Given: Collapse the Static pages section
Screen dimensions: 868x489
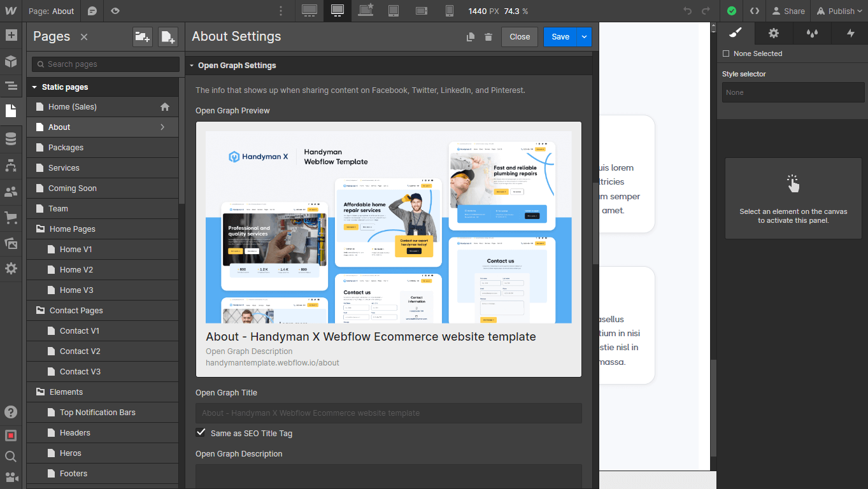Looking at the screenshot, I should point(34,87).
